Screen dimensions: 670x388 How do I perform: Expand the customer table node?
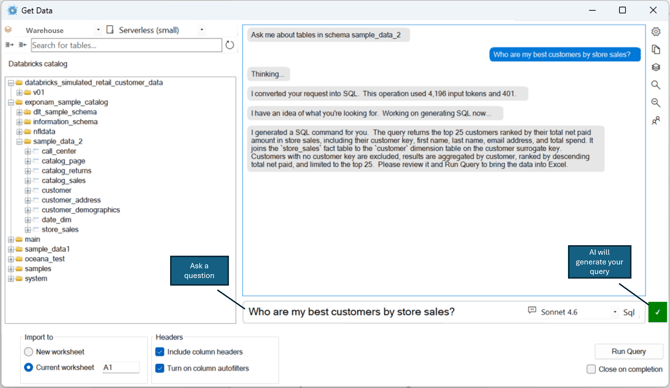pyautogui.click(x=28, y=190)
